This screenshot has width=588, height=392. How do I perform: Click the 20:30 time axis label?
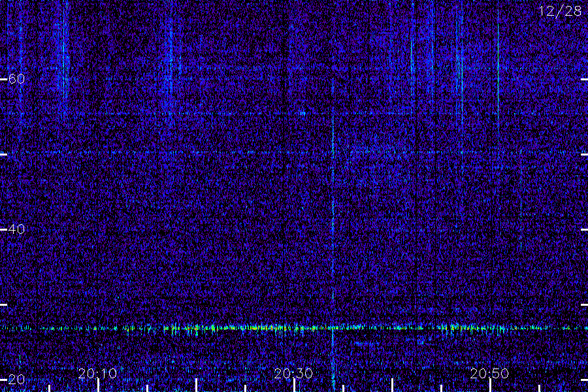click(293, 374)
